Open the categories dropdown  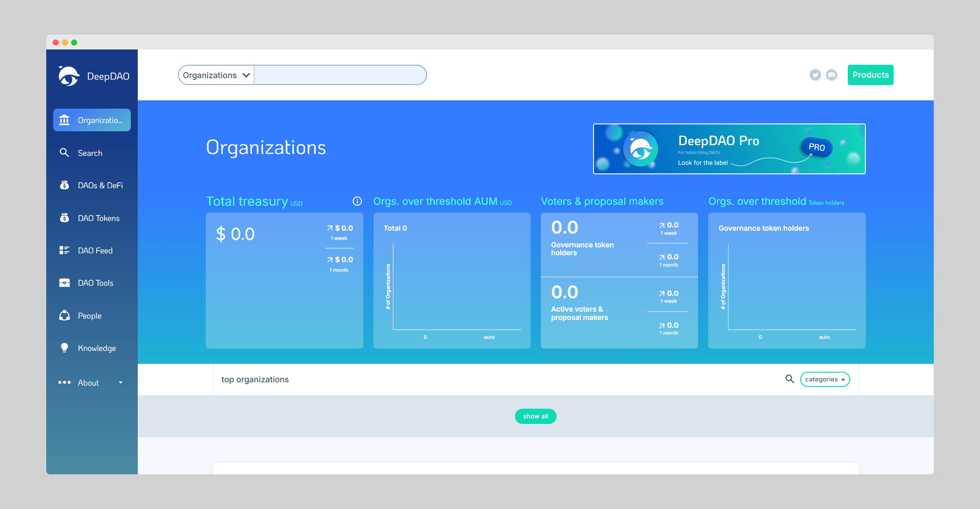[x=825, y=379]
